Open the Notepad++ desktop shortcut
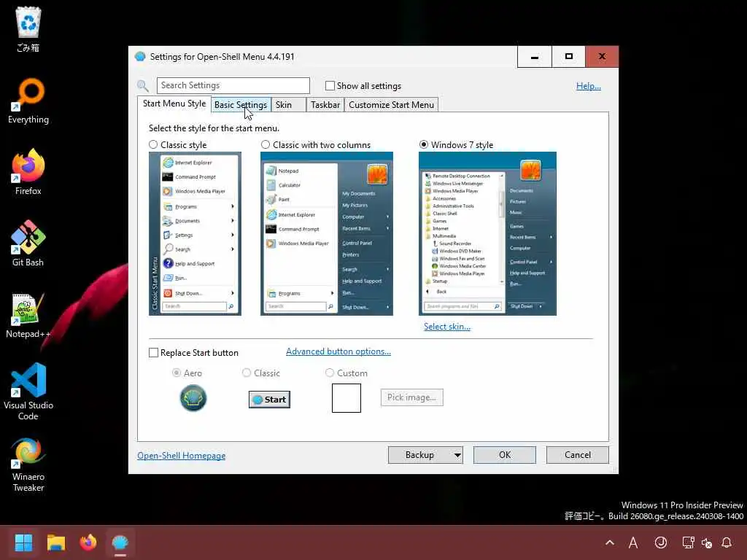This screenshot has height=560, width=747. point(28,315)
